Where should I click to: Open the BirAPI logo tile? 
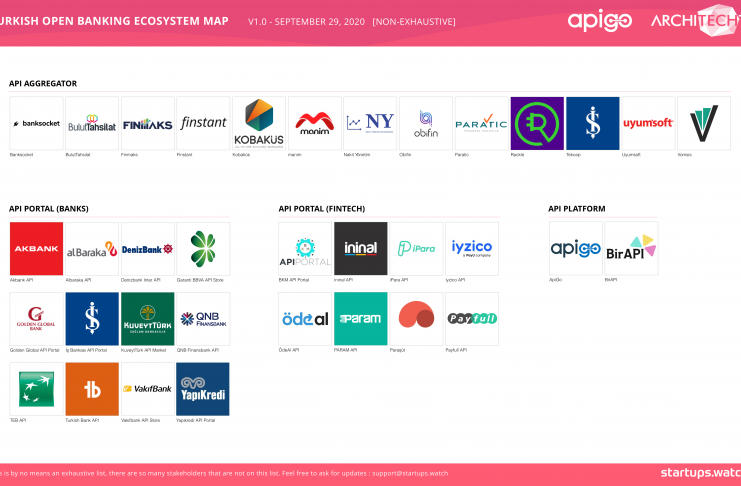point(631,249)
